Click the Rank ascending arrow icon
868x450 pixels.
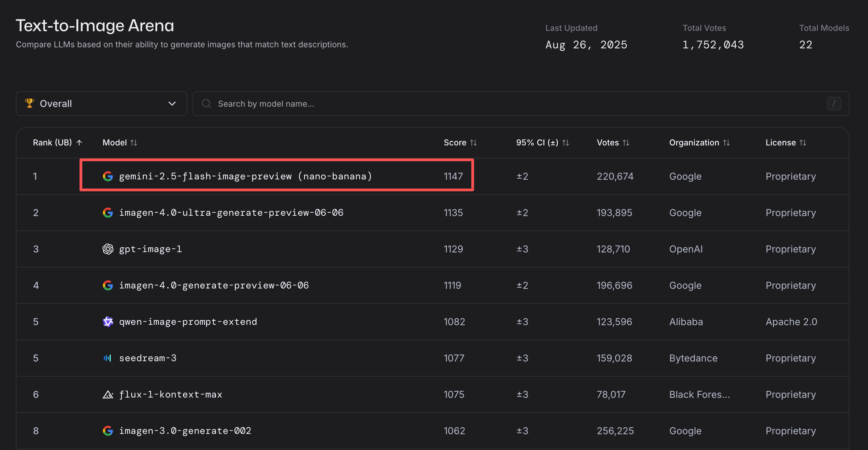(79, 143)
